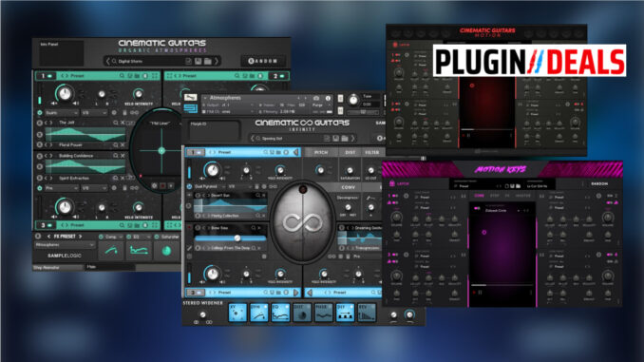Click the magenta XY dot in Motion Keys pad

[483, 233]
